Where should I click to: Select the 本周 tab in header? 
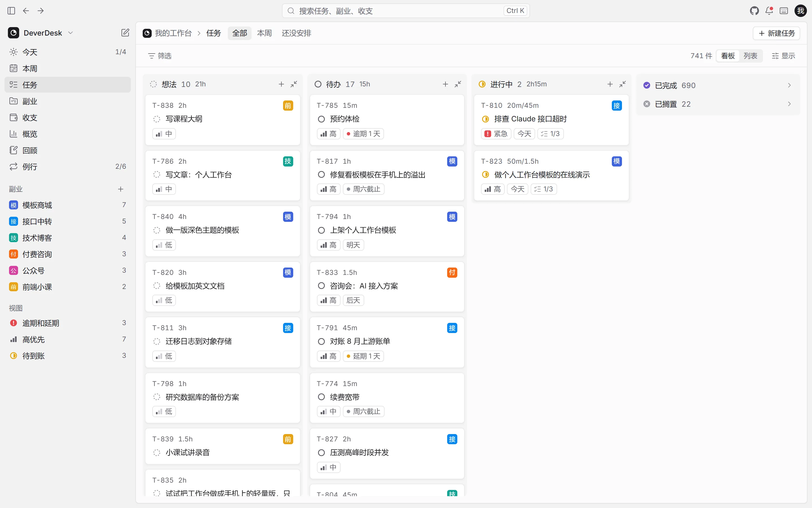click(264, 33)
